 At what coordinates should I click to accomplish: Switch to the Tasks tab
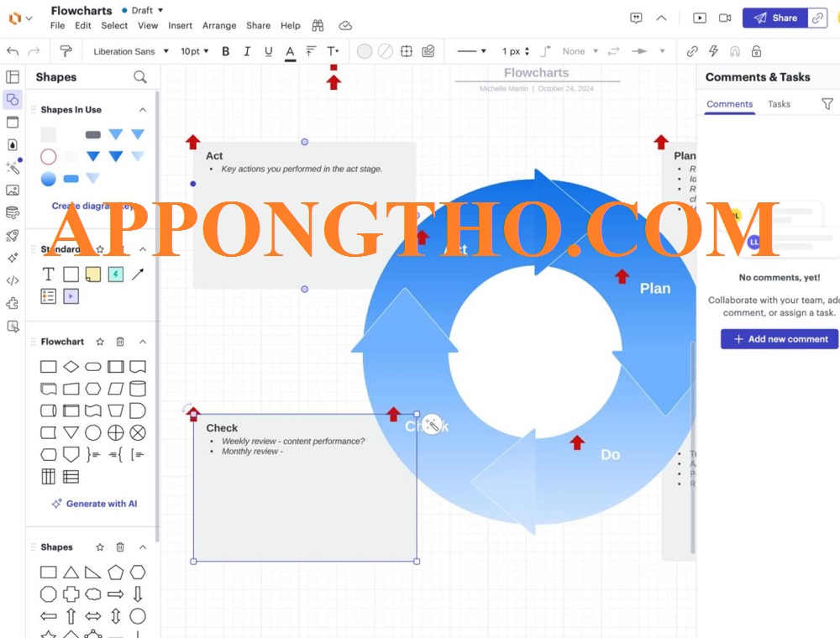(x=779, y=104)
